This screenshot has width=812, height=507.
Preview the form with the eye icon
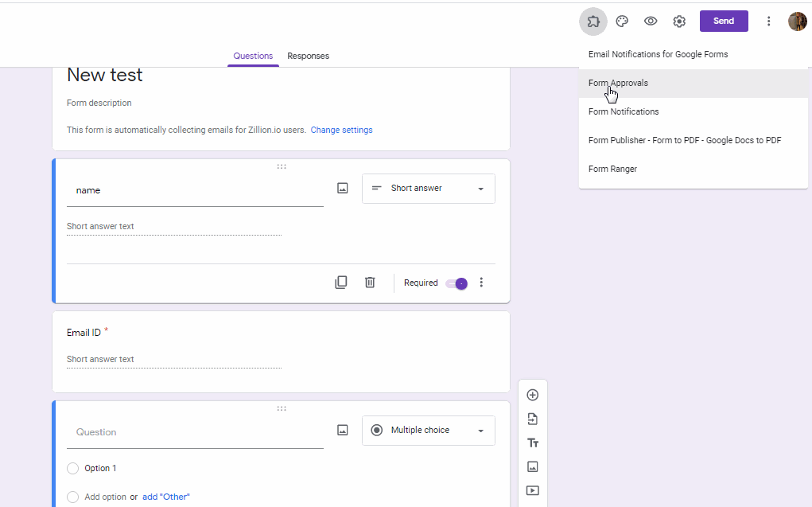click(651, 21)
